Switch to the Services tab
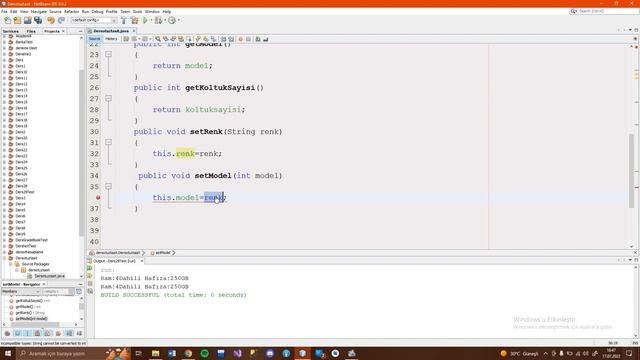Screen dimensions: 640x360 tap(11, 31)
